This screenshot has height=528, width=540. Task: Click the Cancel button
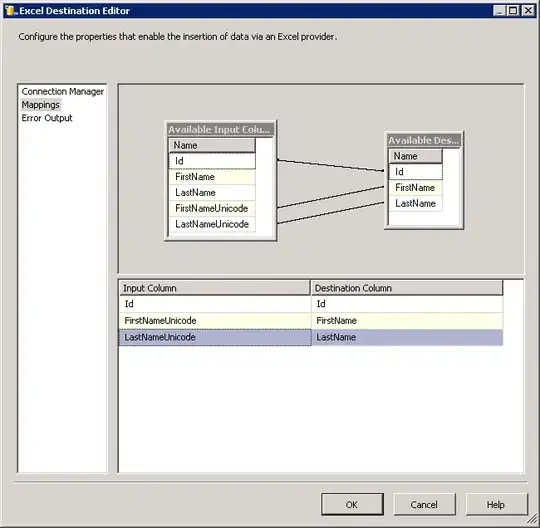pos(424,505)
